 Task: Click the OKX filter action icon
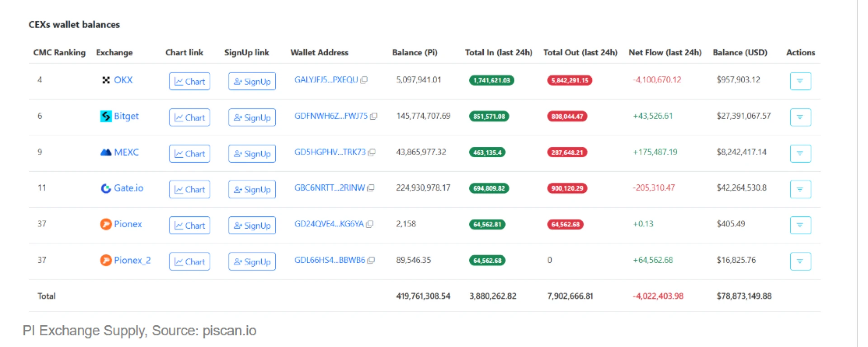(800, 81)
